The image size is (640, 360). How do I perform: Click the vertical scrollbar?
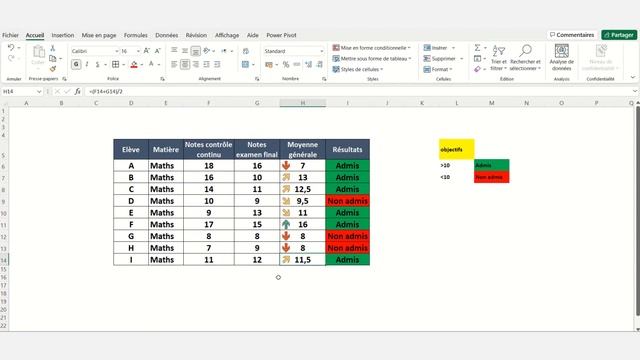[637, 212]
